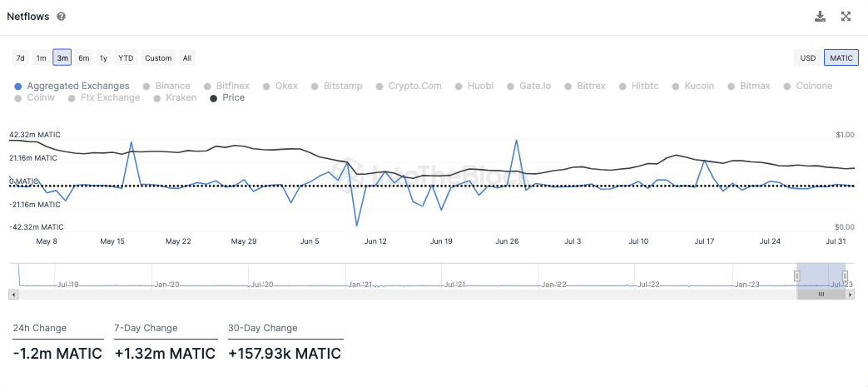Select the 7d time range
This screenshot has height=387, width=868.
pyautogui.click(x=20, y=58)
